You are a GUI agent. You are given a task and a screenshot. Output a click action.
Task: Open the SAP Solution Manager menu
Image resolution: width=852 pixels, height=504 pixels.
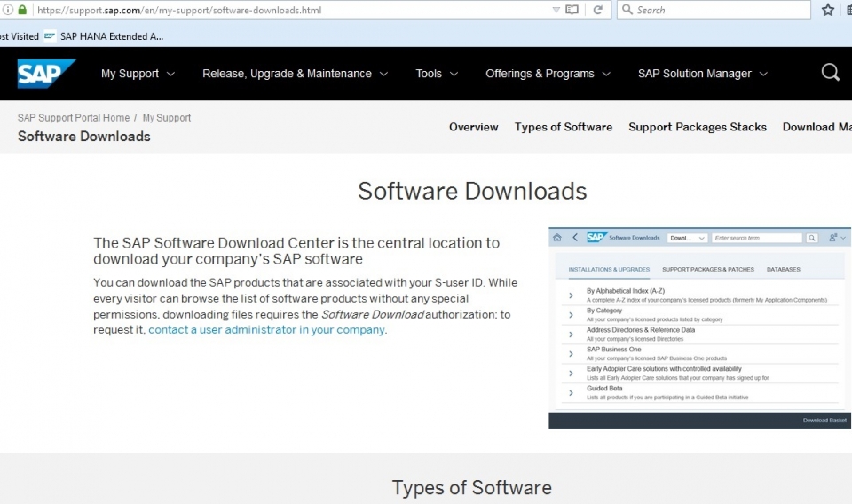coord(702,74)
